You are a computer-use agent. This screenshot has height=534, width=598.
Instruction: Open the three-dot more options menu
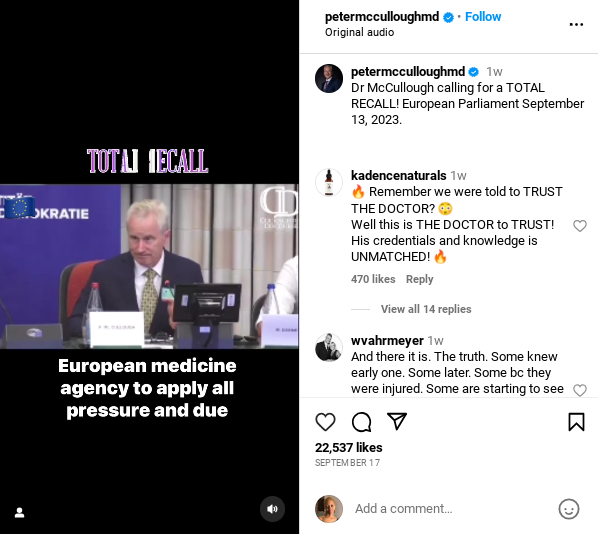(576, 24)
